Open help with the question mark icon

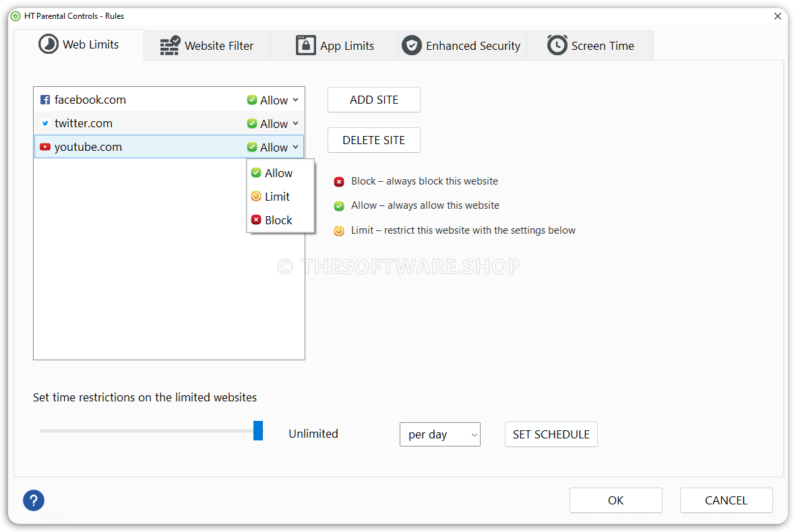click(x=34, y=500)
